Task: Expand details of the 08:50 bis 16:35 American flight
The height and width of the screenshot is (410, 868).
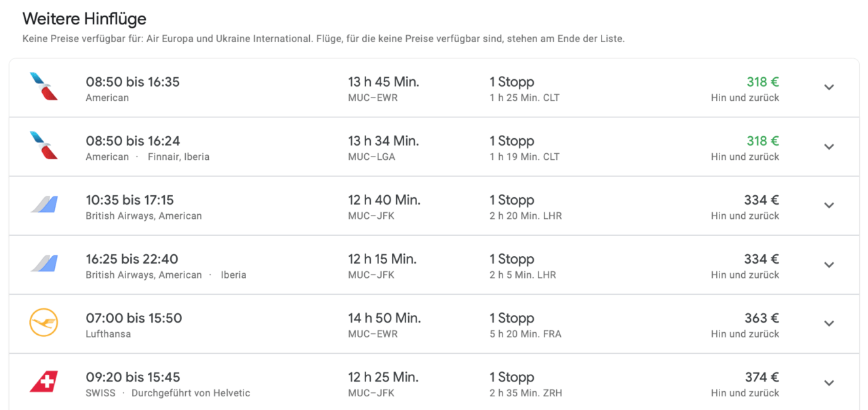Action: 829,87
